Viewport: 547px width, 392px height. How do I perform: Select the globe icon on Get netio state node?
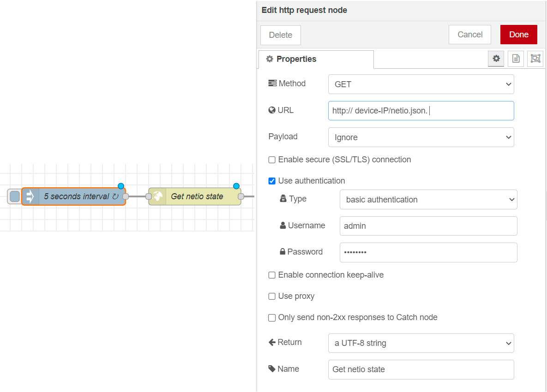(x=158, y=196)
